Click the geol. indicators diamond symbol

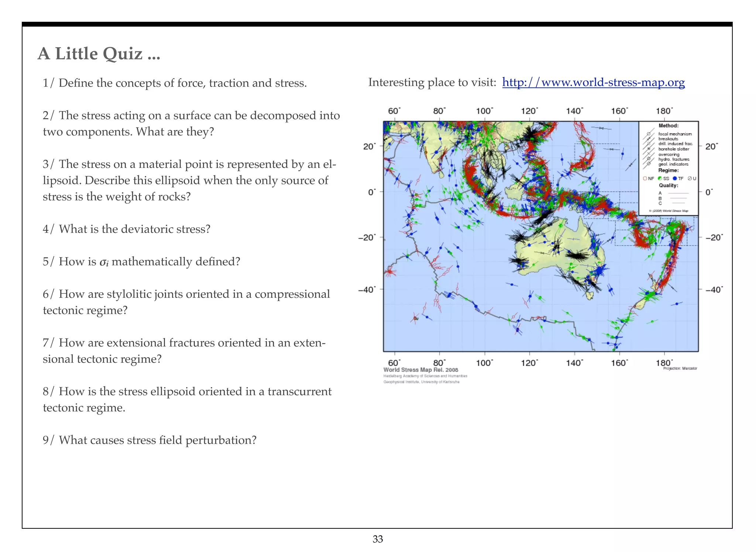tap(649, 163)
